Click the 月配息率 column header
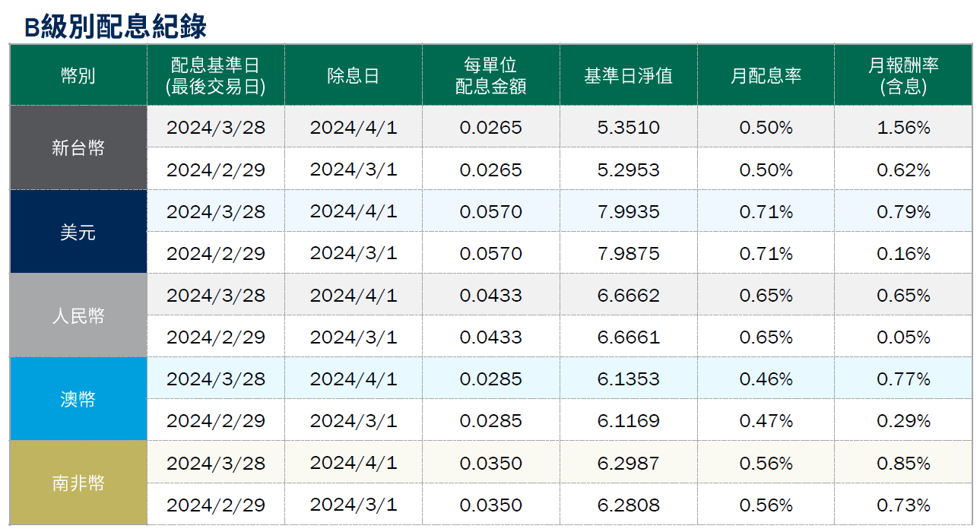Image resolution: width=980 pixels, height=532 pixels. 766,76
